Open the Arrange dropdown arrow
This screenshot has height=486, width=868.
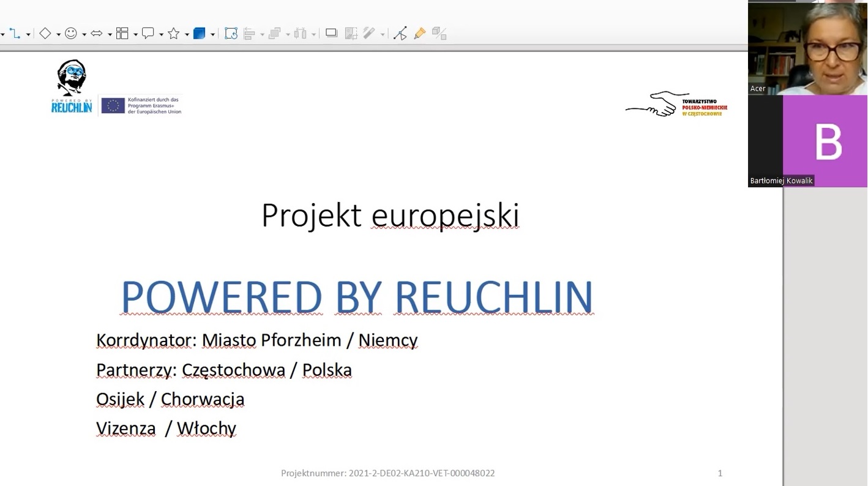pos(288,35)
